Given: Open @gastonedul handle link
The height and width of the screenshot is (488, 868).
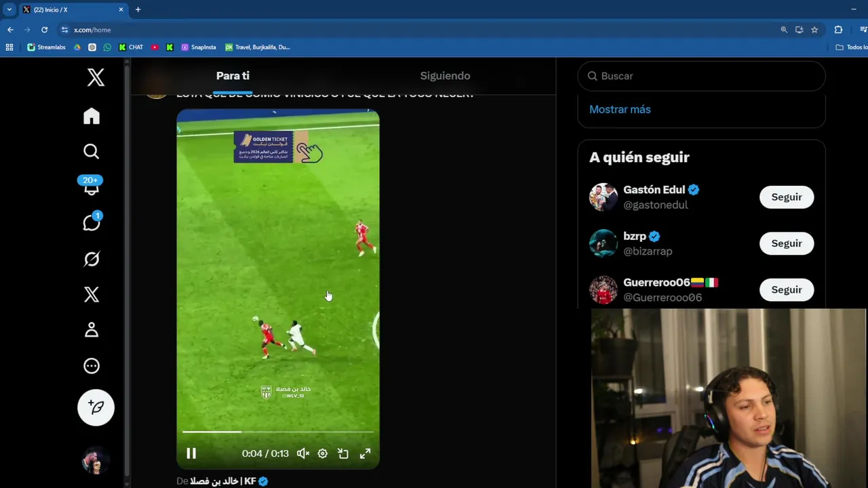Looking at the screenshot, I should pos(655,205).
